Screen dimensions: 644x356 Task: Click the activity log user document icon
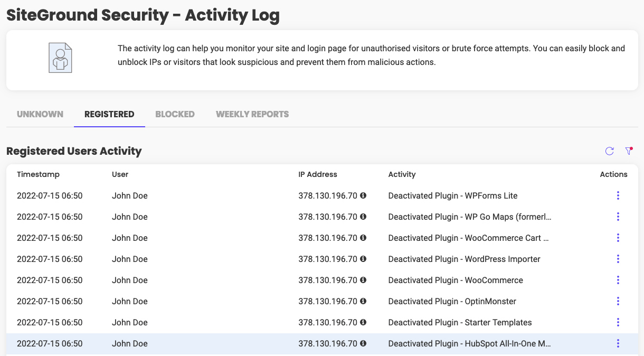coord(60,58)
